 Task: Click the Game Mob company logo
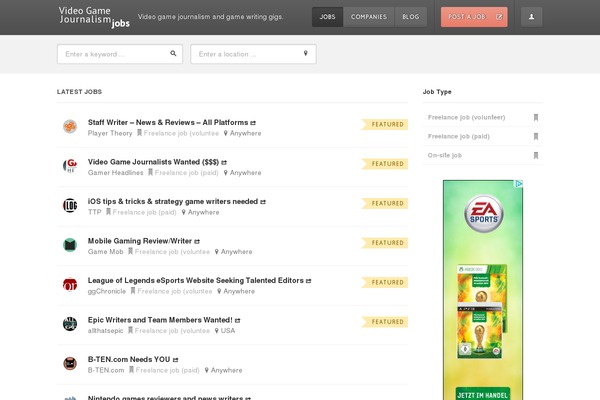click(70, 245)
